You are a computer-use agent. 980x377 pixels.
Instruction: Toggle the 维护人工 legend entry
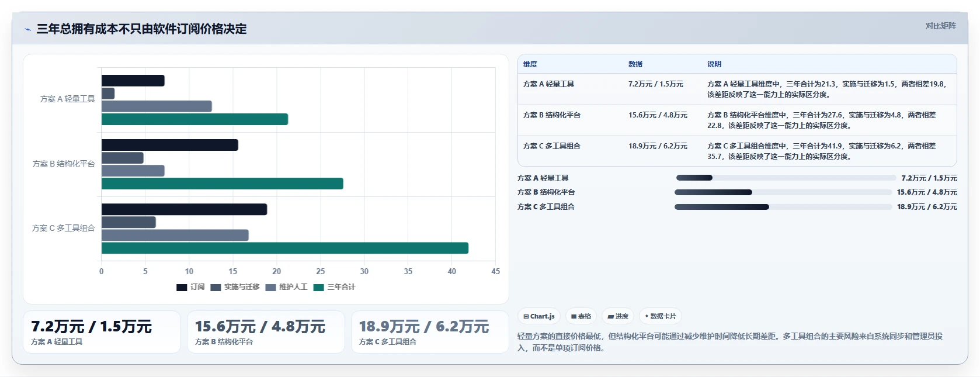[x=286, y=287]
